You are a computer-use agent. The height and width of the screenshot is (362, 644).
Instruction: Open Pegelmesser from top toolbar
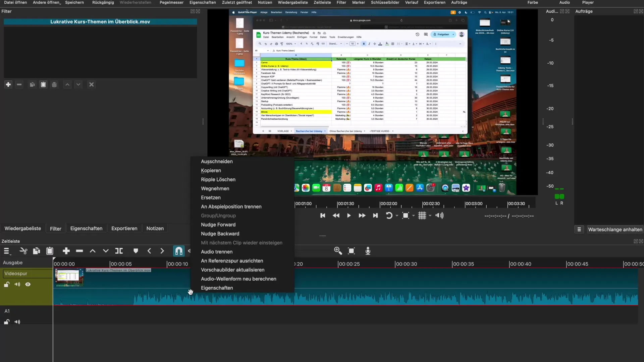[x=171, y=3]
